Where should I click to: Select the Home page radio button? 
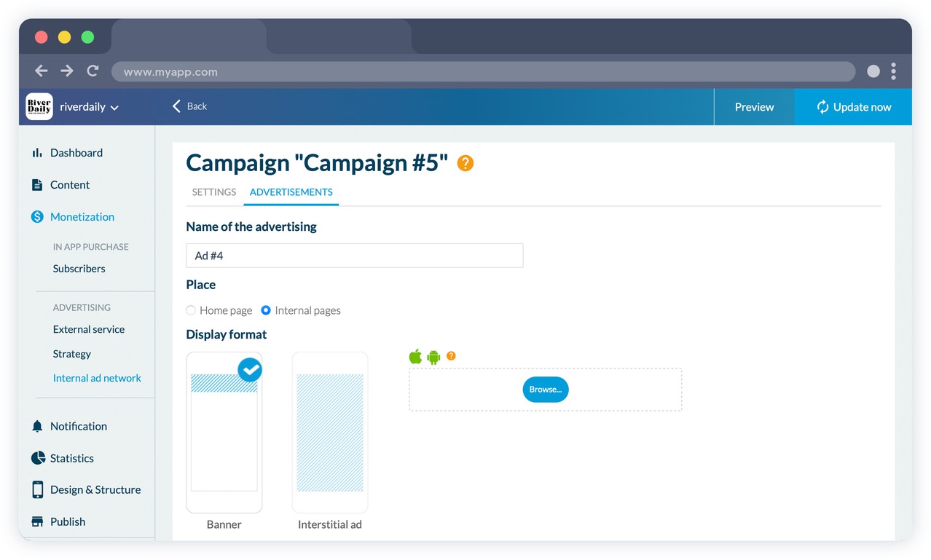(191, 310)
